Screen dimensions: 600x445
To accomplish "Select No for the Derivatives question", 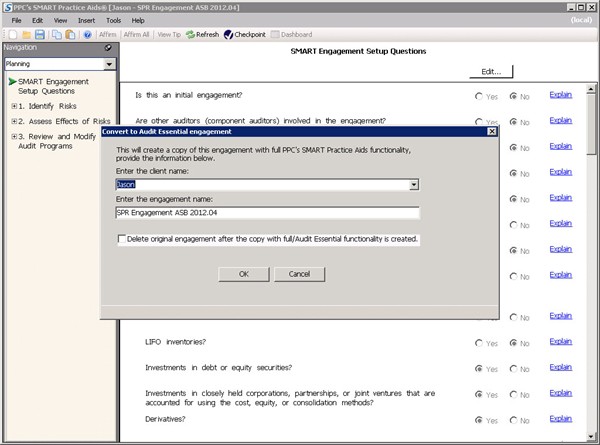I will coord(513,420).
